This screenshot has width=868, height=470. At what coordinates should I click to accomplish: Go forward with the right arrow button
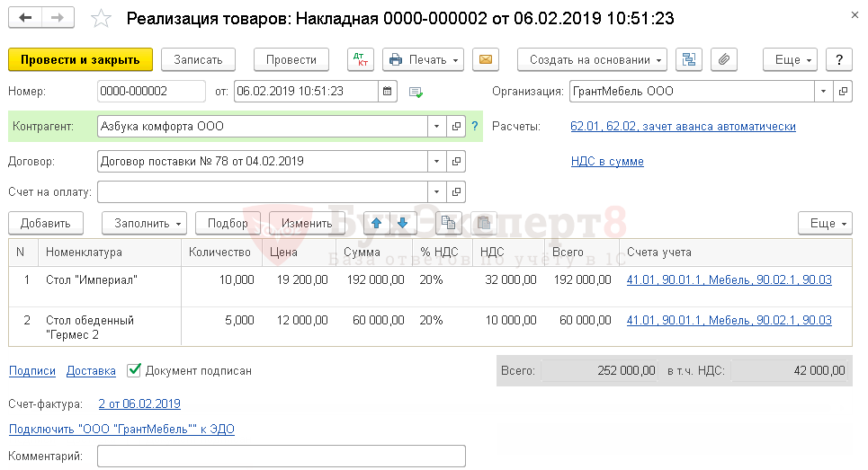coord(58,18)
